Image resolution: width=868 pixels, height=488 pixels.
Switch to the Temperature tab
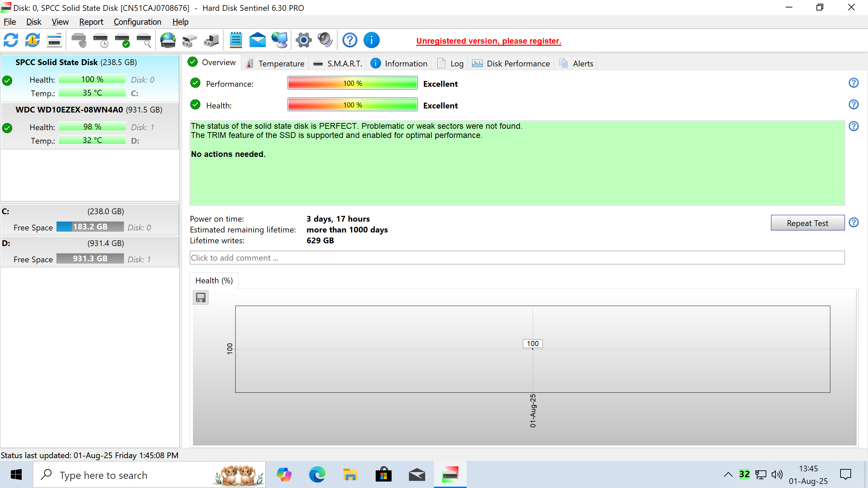click(x=275, y=63)
